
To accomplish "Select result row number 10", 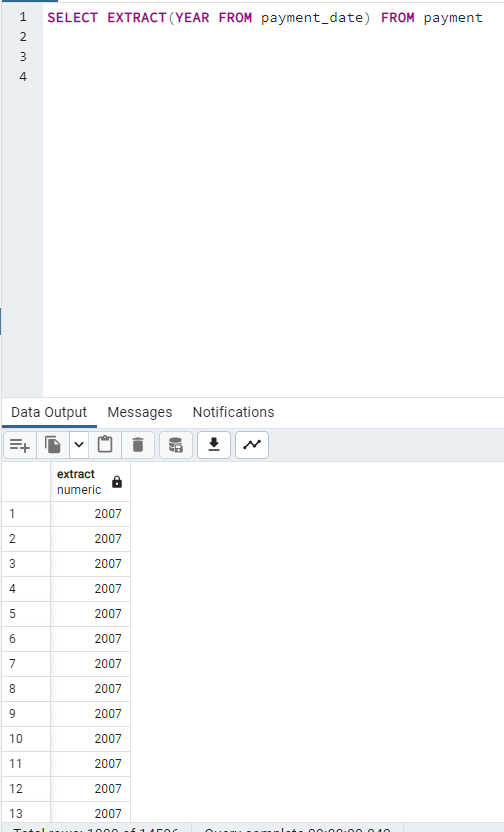I will (x=26, y=738).
